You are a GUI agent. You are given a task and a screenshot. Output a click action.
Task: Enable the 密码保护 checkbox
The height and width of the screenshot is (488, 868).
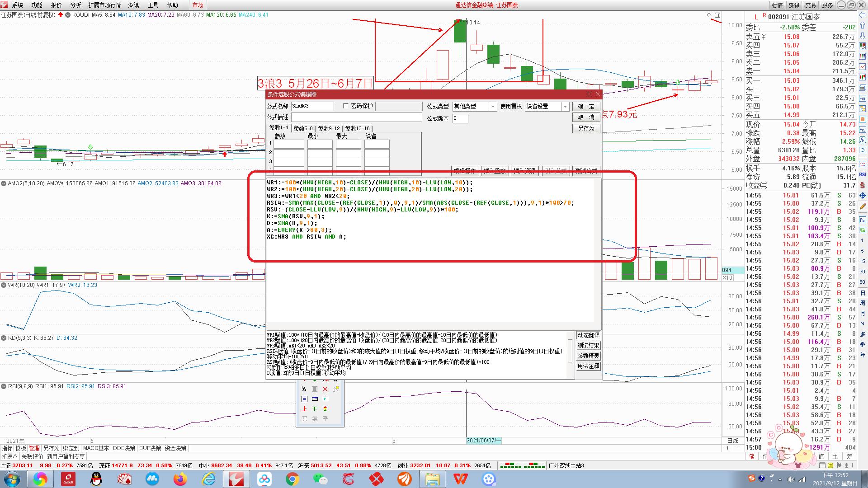pos(346,106)
